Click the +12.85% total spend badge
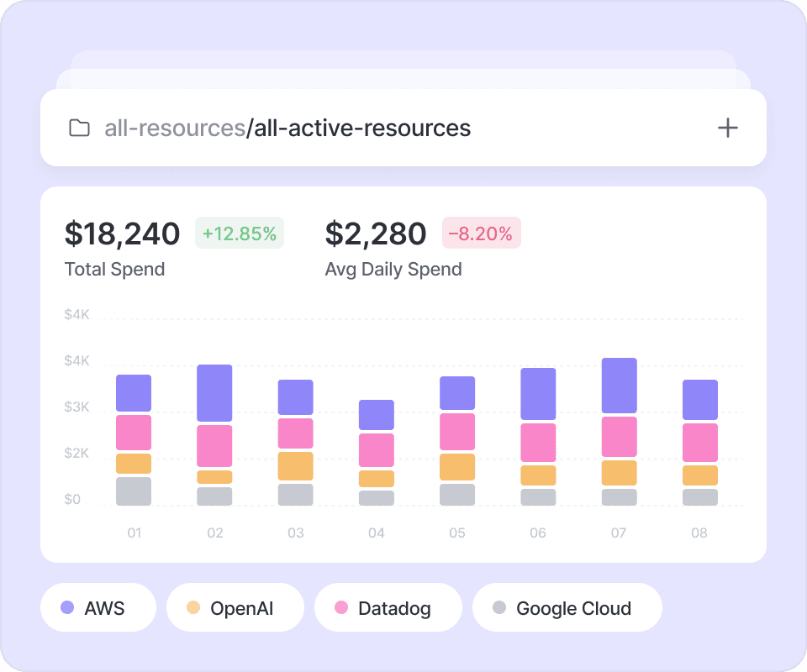The height and width of the screenshot is (672, 807). coord(240,234)
